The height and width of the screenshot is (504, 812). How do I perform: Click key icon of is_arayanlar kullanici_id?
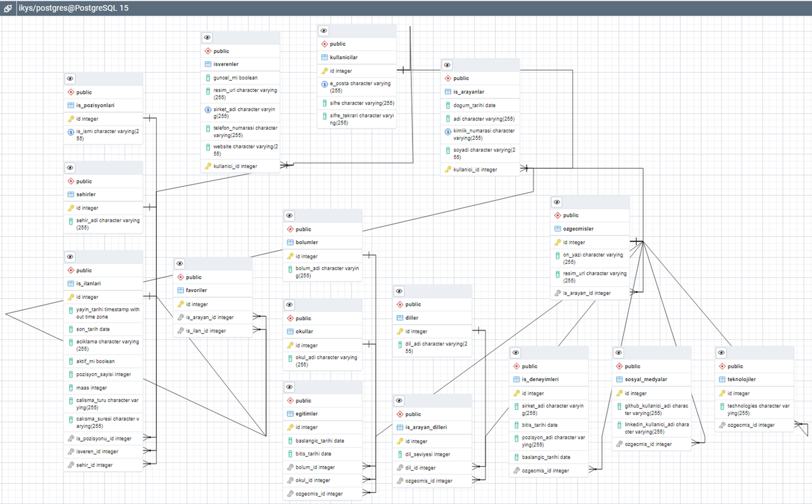(x=448, y=170)
